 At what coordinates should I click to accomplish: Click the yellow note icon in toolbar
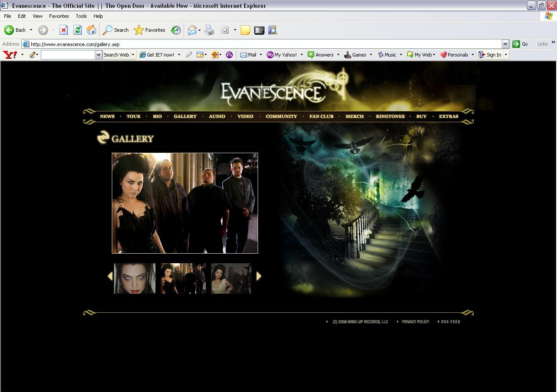245,30
